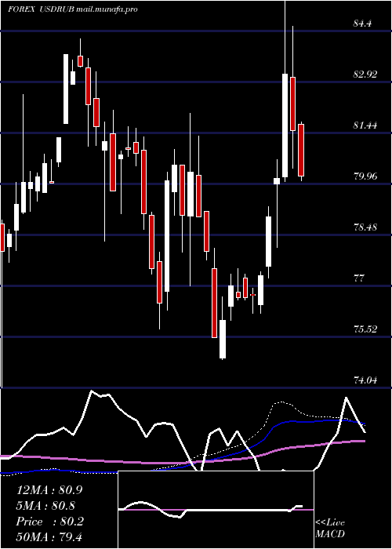Select the 84.4 price axis label
Image resolution: width=392 pixels, height=549 pixels.
(x=362, y=24)
